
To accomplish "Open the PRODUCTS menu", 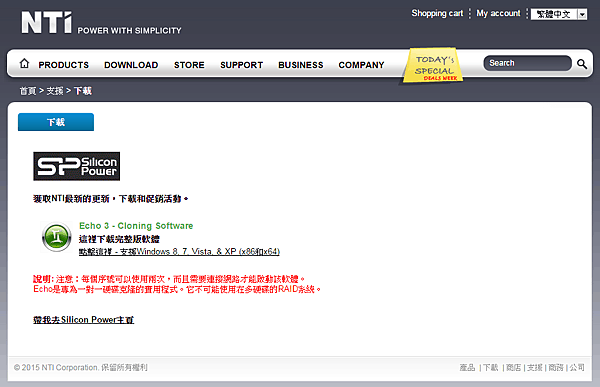I will tap(64, 65).
